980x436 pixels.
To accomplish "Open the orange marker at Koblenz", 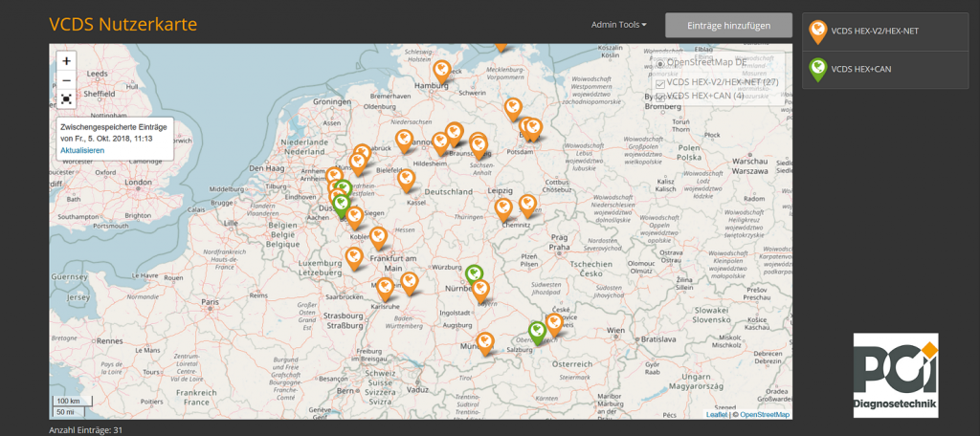I will pos(378,239).
